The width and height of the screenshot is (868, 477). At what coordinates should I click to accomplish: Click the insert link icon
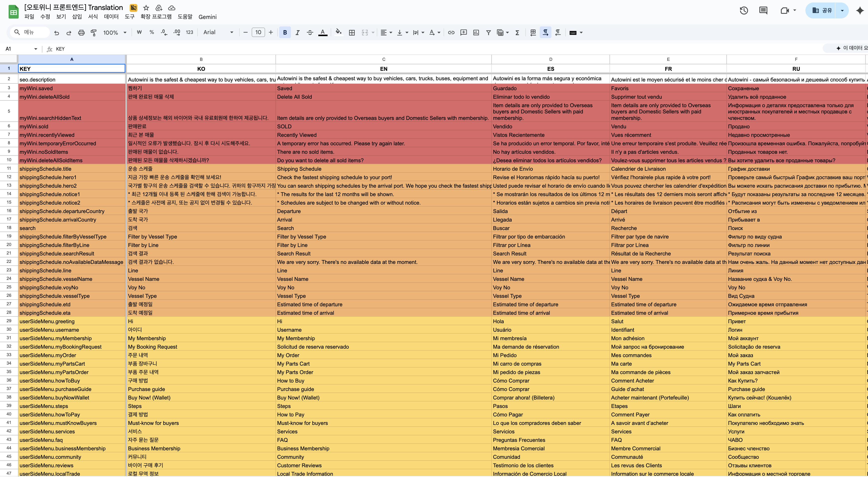tap(451, 33)
